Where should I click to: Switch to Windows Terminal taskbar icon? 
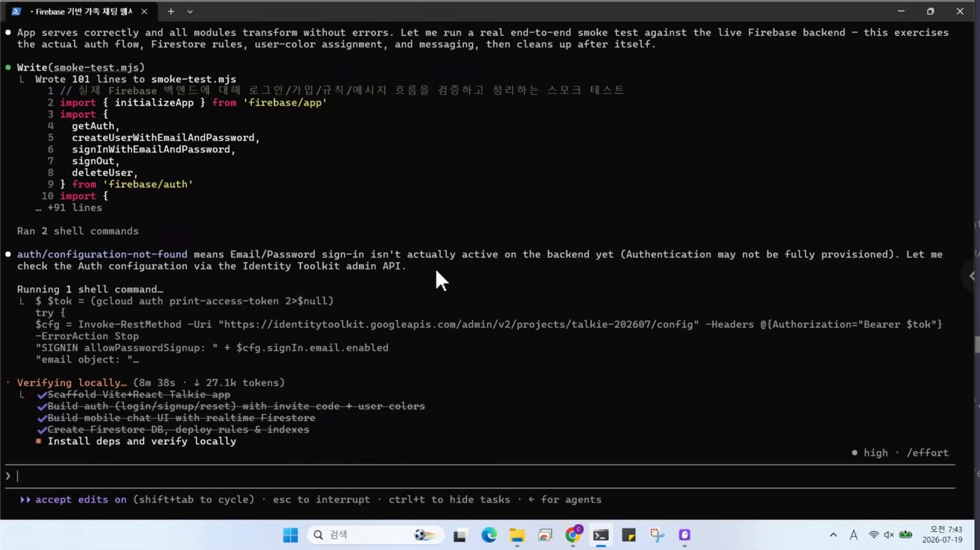tap(601, 535)
